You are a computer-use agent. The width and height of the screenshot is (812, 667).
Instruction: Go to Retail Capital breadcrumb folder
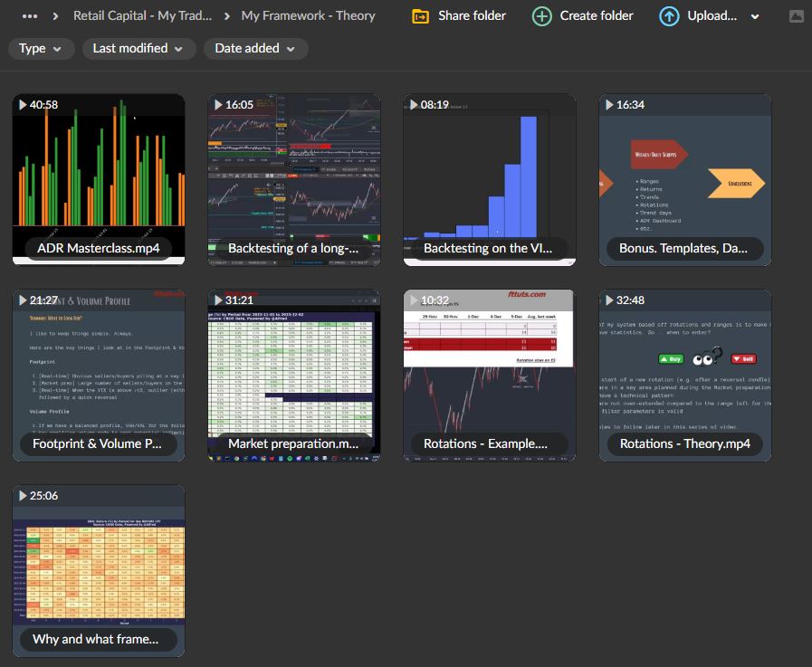click(x=142, y=16)
